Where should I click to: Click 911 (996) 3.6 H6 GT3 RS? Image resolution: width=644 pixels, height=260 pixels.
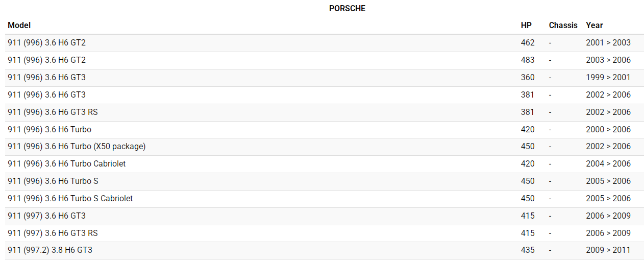(53, 112)
